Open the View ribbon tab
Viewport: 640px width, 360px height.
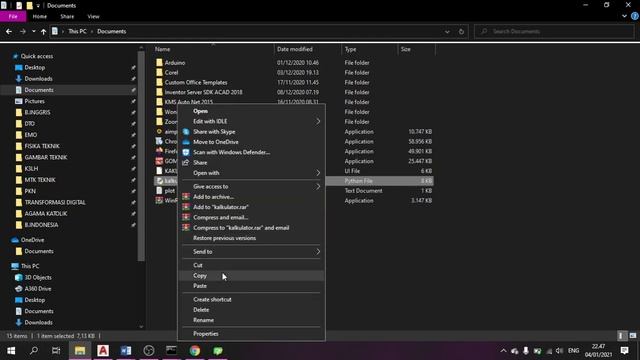point(93,16)
